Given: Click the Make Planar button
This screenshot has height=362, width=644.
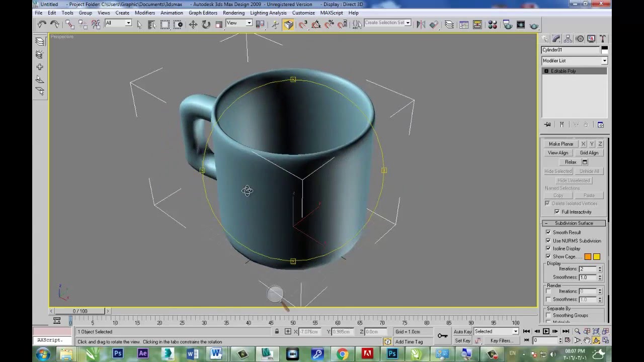Looking at the screenshot, I should (561, 144).
